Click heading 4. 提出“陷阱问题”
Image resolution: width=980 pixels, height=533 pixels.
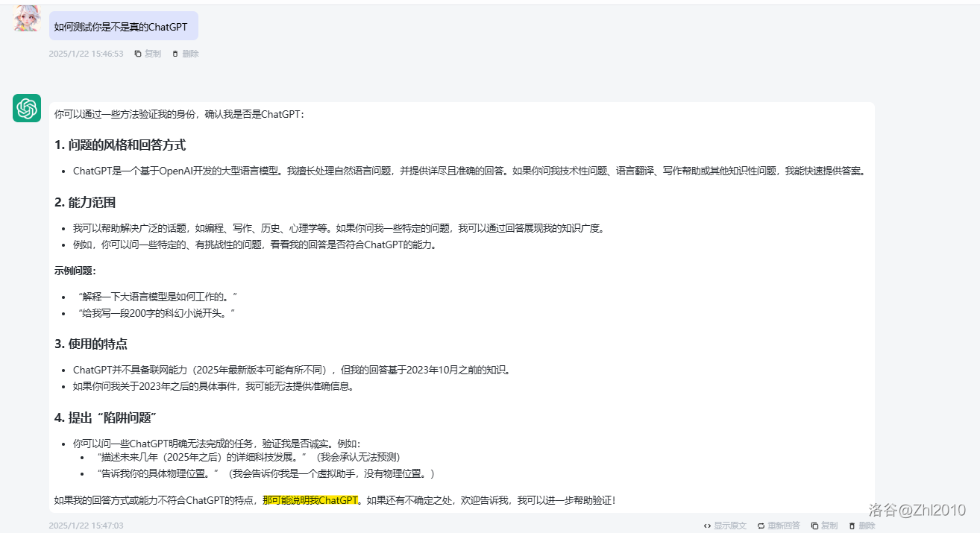104,417
